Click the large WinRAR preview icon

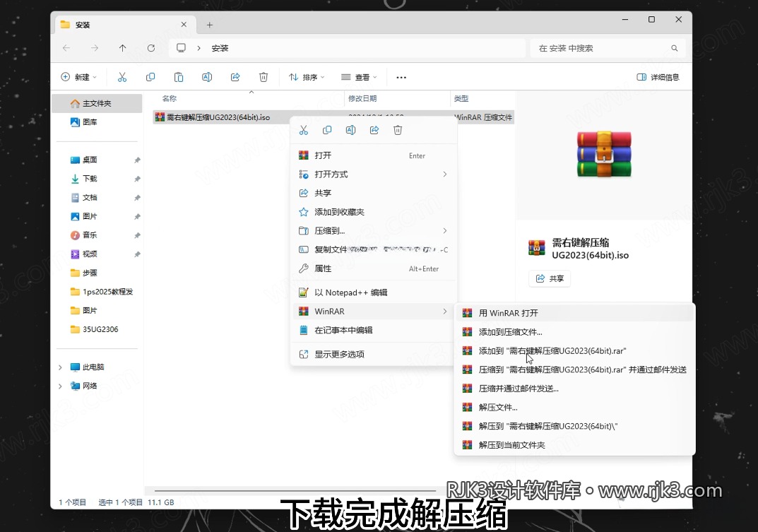[x=604, y=154]
